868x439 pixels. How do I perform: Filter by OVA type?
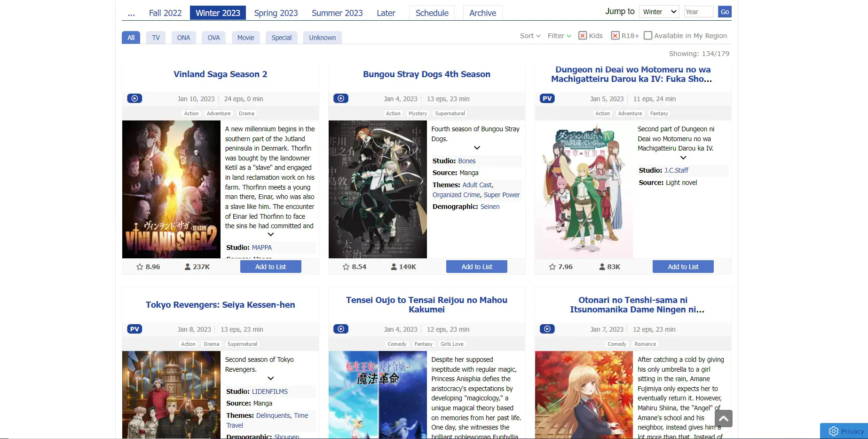click(213, 38)
